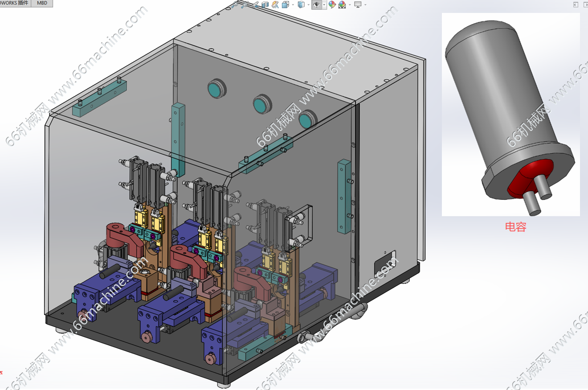588x390 pixels.
Task: Click the capacitor preview image
Action: click(x=511, y=115)
